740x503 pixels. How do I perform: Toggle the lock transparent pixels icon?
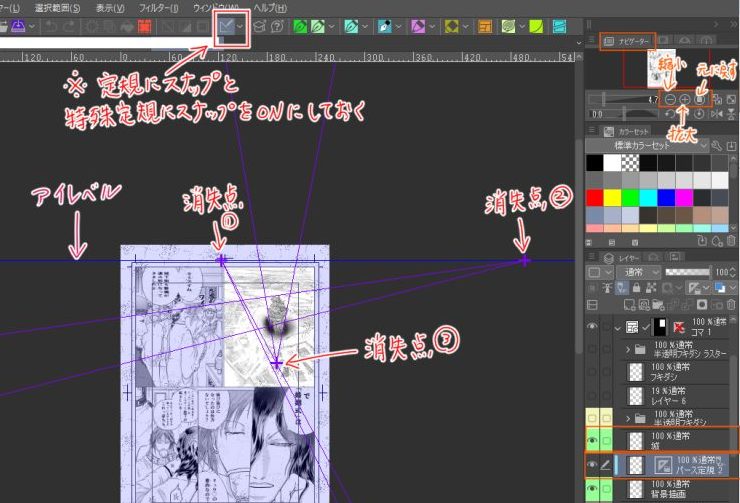tap(651, 288)
